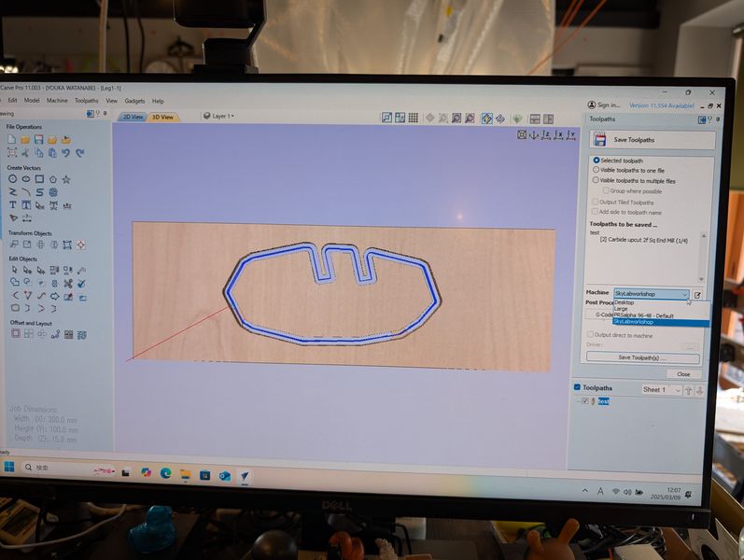This screenshot has width=744, height=560.
Task: Select the Draw Ellipse tool
Action: 26,179
